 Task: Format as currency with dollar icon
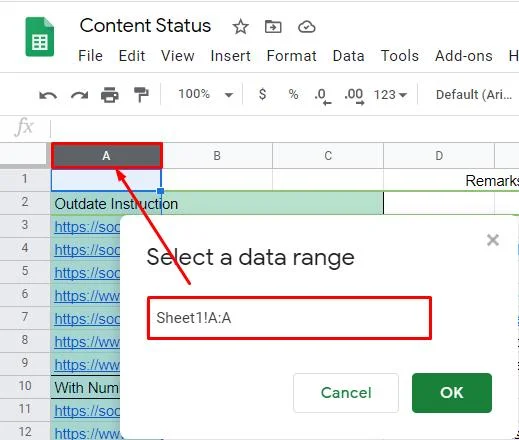[262, 94]
